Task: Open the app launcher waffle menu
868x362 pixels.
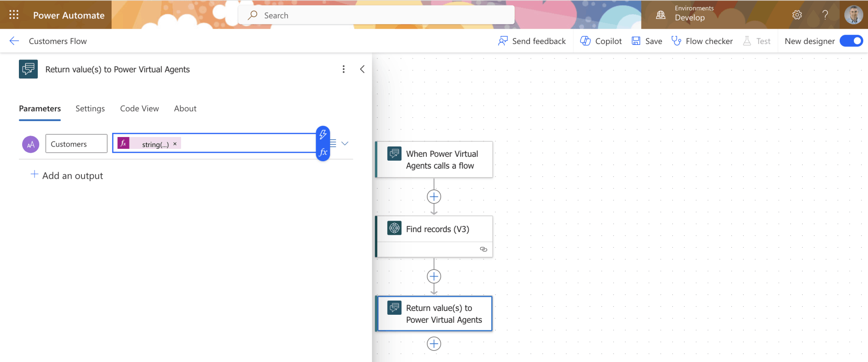Action: coord(14,15)
